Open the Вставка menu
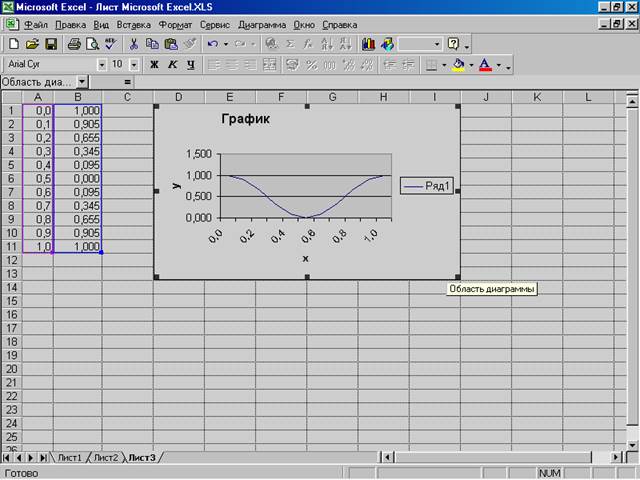The width and height of the screenshot is (640, 480). click(x=133, y=24)
